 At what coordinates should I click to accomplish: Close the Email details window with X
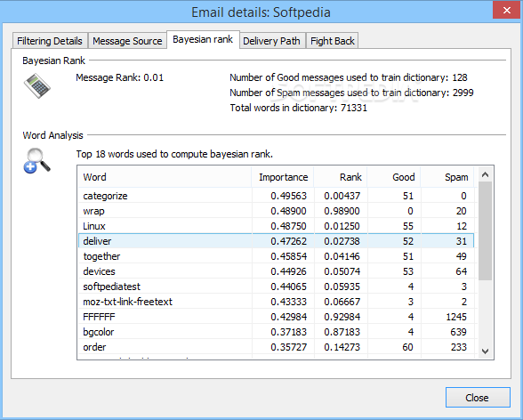coord(507,11)
